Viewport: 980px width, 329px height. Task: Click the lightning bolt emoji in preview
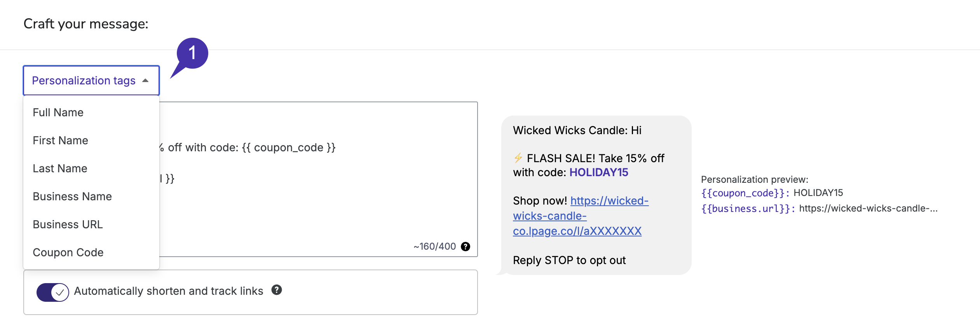[x=518, y=158]
